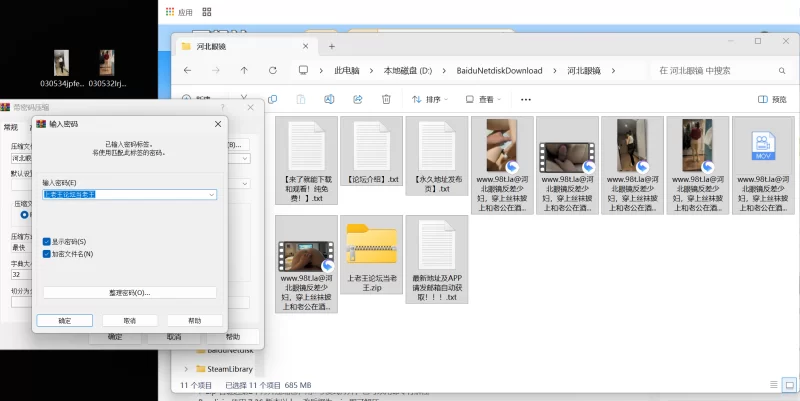Uncheck the 显示密码(S) checkbox

(x=47, y=242)
